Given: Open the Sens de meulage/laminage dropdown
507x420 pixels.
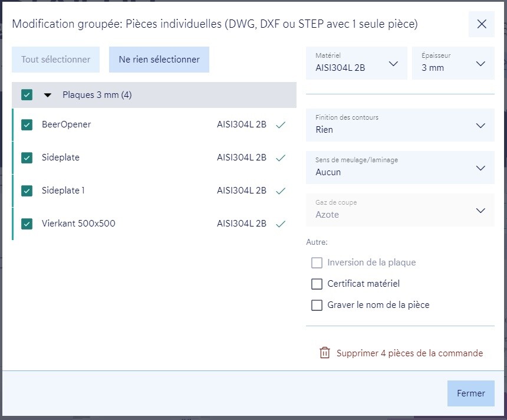Looking at the screenshot, I should click(400, 168).
